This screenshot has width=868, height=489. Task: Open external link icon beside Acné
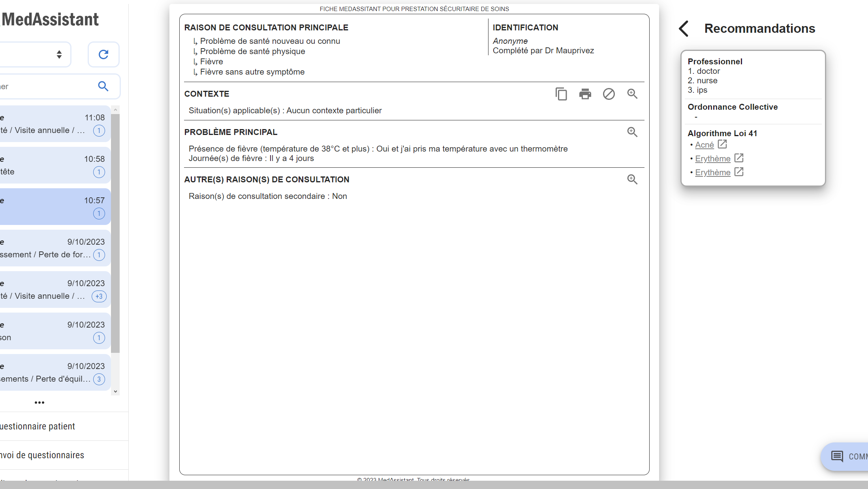[x=722, y=144]
